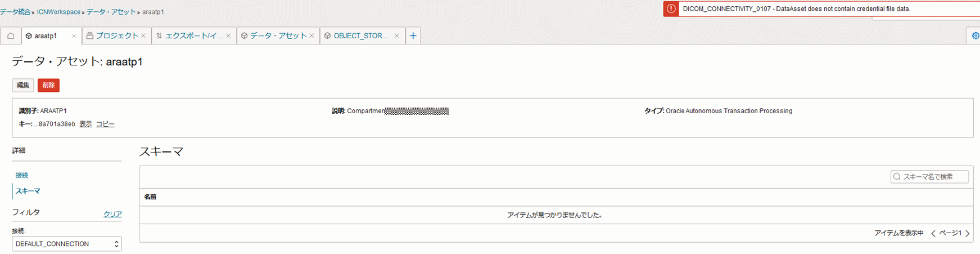The width and height of the screenshot is (980, 254).
Task: Close the araatp1 tab
Action: [74, 35]
